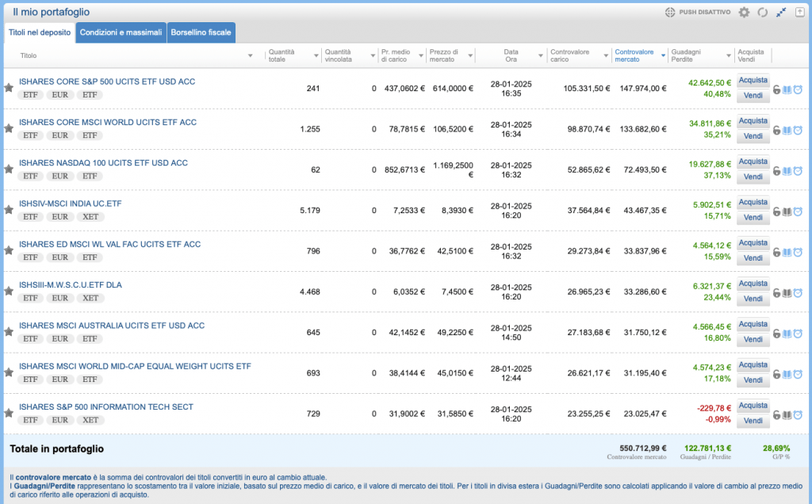This screenshot has height=504, width=812.
Task: Click the upload arrow icon in header
Action: click(x=799, y=13)
